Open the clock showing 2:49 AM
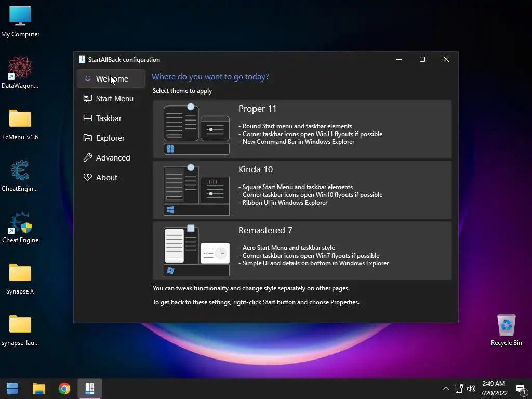The height and width of the screenshot is (399, 532). point(494,389)
